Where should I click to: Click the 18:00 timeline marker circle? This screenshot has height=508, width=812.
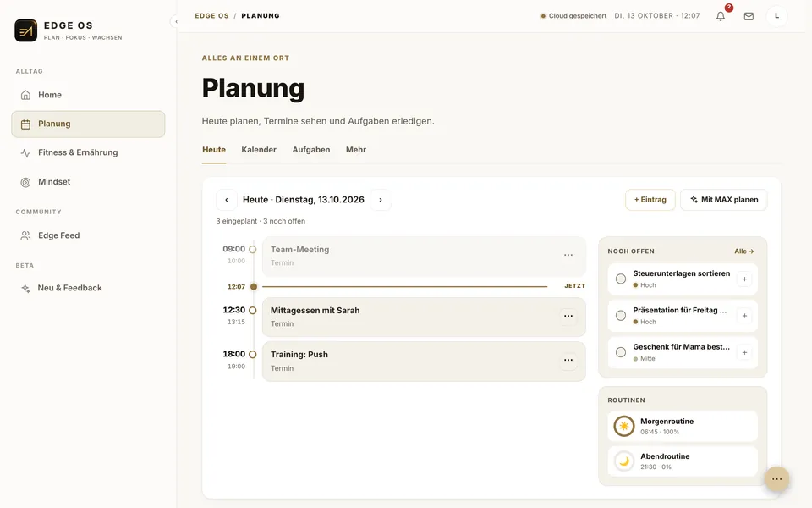pyautogui.click(x=253, y=355)
